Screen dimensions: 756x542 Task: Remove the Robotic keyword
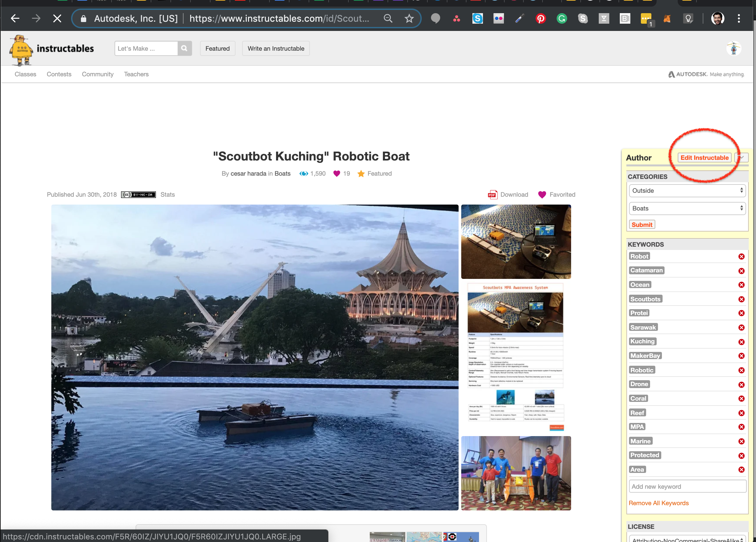pos(741,370)
